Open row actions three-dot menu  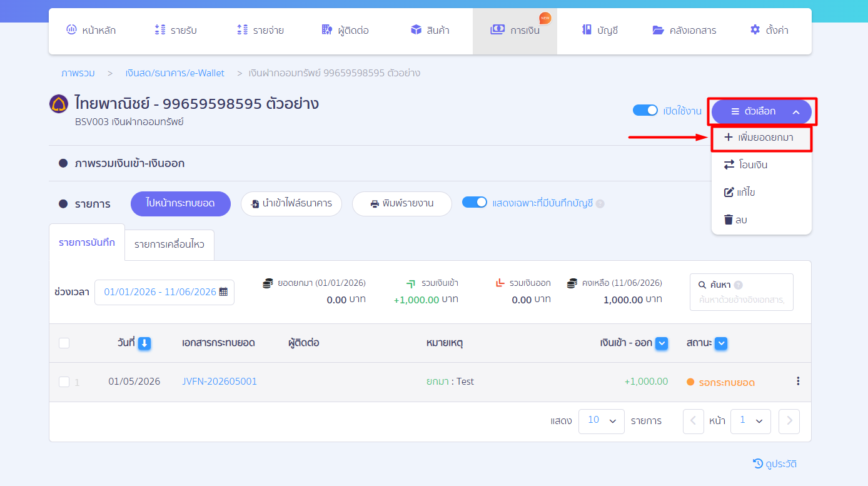[x=798, y=381]
